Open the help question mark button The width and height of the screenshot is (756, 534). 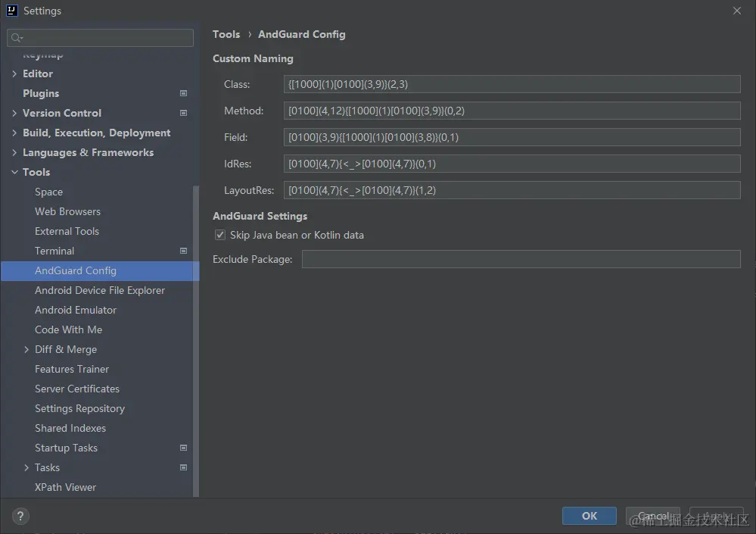pos(20,516)
